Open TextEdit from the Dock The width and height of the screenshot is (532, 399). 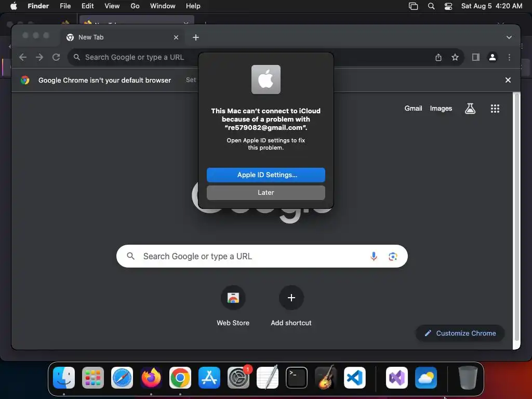tap(268, 378)
